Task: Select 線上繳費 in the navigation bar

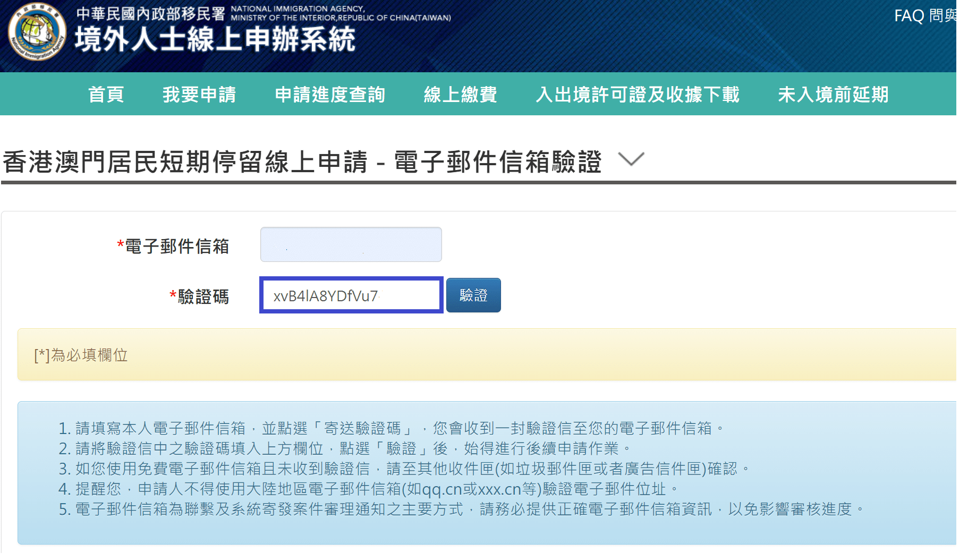Action: tap(460, 95)
